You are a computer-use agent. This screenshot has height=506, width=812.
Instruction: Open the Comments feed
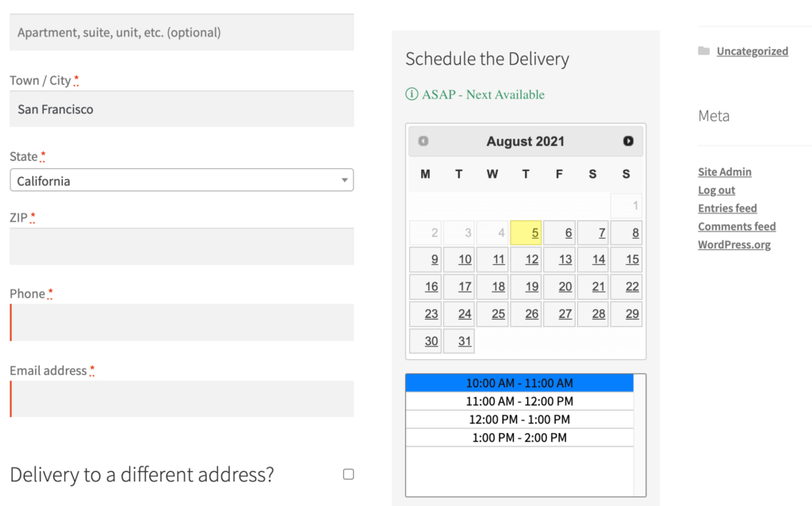pyautogui.click(x=737, y=226)
